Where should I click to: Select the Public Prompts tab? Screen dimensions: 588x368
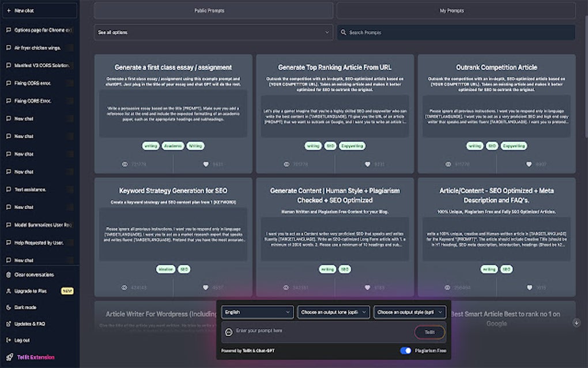pyautogui.click(x=210, y=10)
